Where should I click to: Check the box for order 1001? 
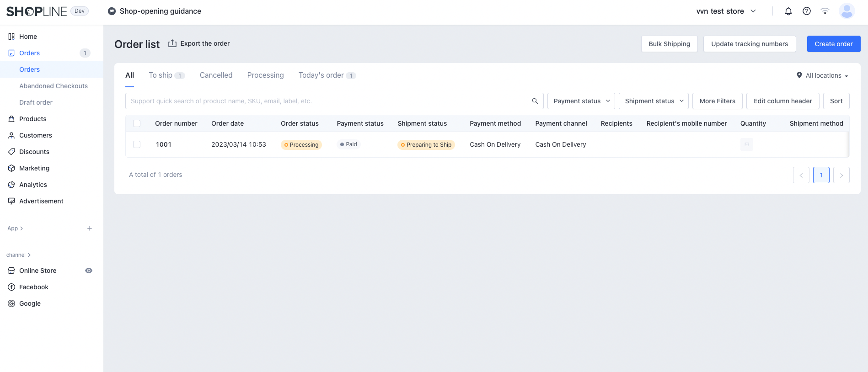[x=137, y=144]
